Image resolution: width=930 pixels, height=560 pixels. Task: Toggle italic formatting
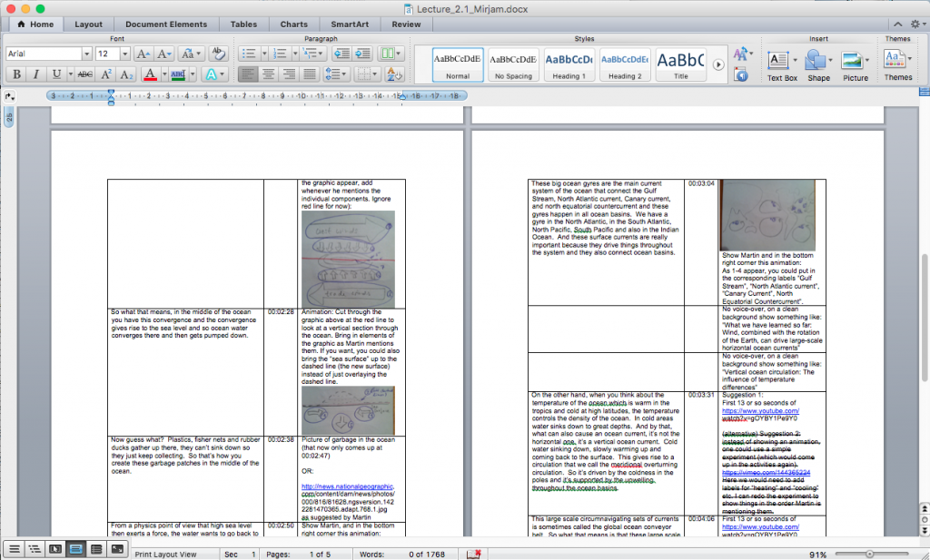click(36, 74)
